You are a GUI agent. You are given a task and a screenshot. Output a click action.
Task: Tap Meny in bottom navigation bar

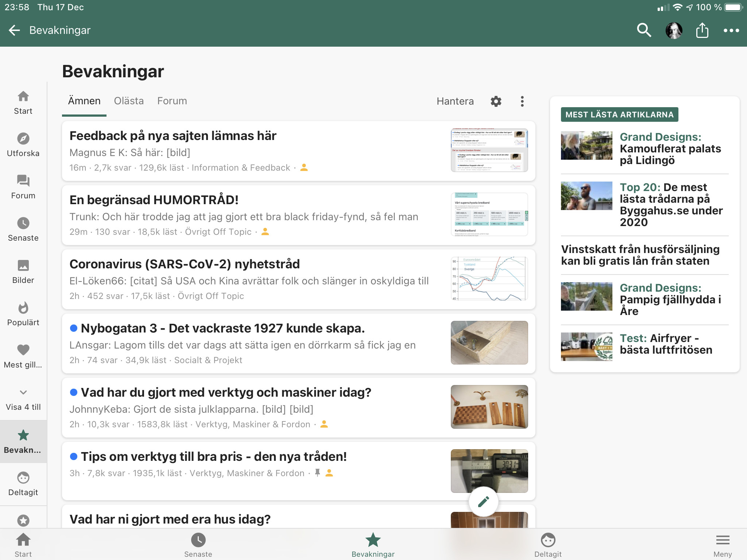click(x=722, y=545)
